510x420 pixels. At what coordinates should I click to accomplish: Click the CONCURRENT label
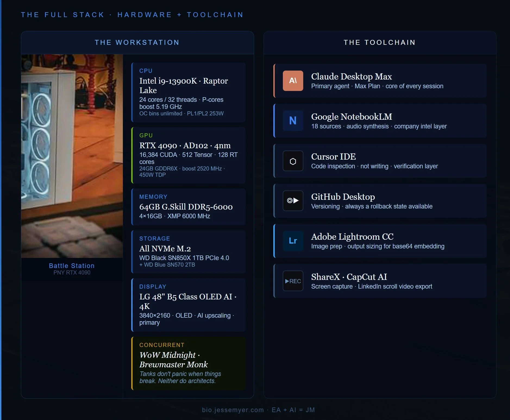pos(162,345)
